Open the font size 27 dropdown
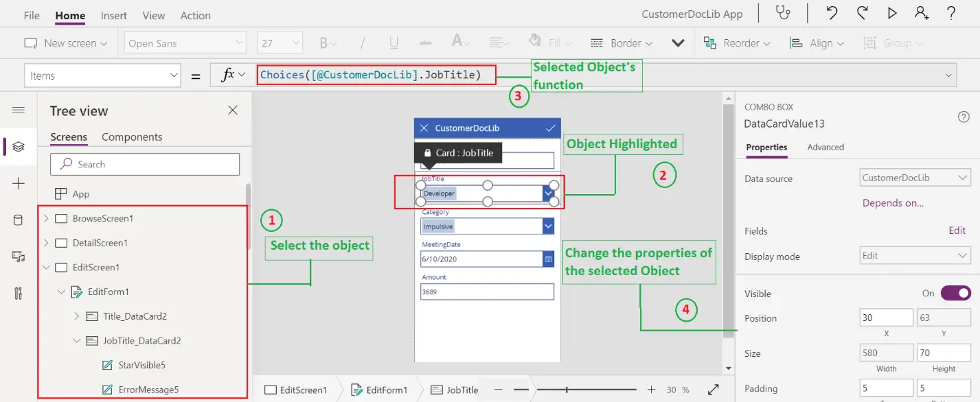The width and height of the screenshot is (980, 402). pos(280,43)
